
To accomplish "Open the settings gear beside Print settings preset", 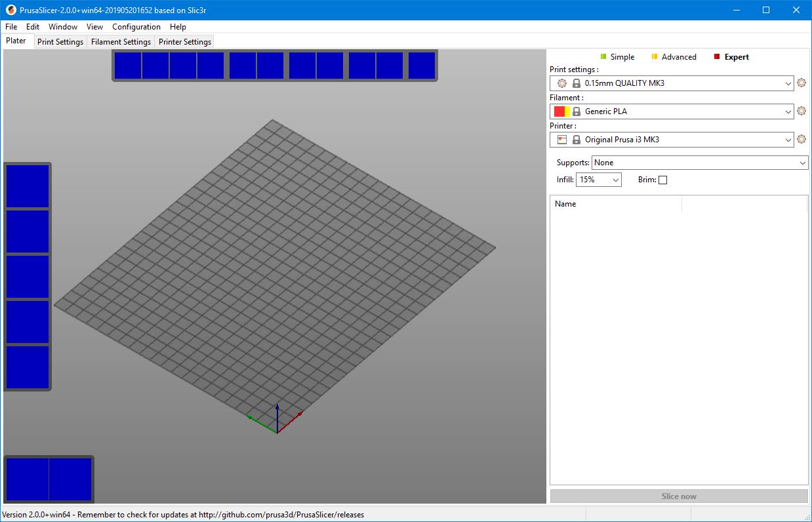I will coord(801,83).
